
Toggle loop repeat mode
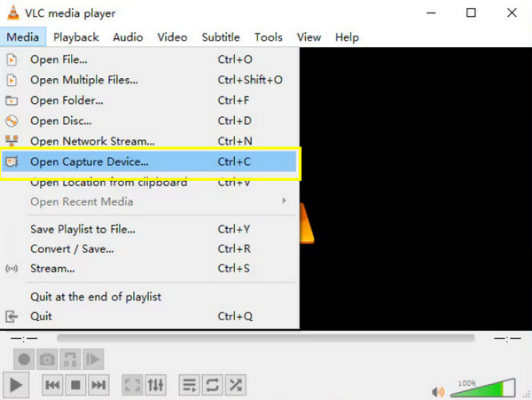click(213, 385)
